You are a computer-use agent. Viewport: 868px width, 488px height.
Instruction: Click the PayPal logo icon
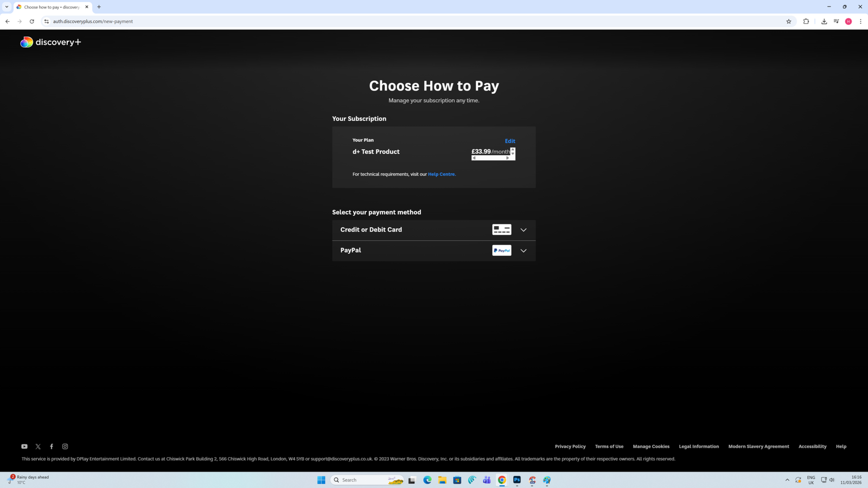[x=501, y=250]
